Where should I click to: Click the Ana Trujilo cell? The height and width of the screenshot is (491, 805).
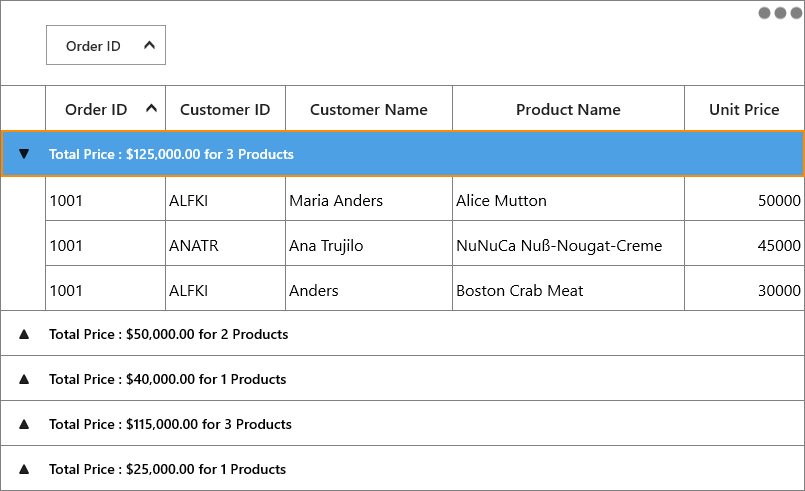pos(369,243)
